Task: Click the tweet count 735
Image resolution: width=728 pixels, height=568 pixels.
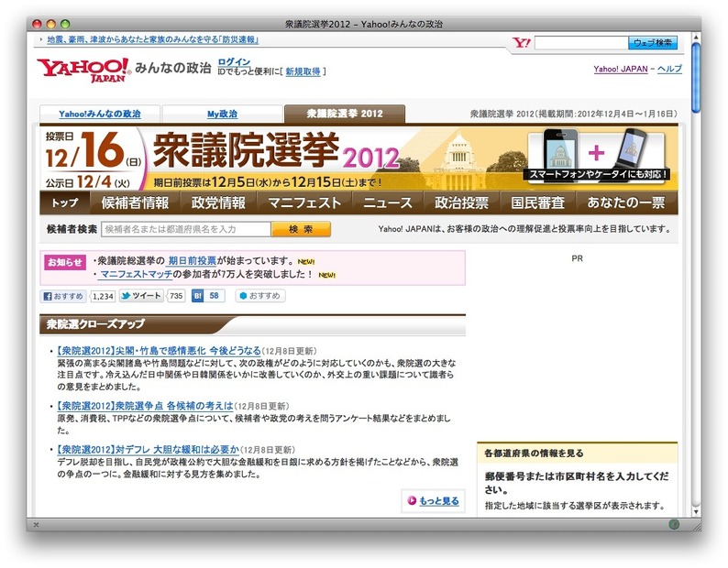Action: click(176, 296)
